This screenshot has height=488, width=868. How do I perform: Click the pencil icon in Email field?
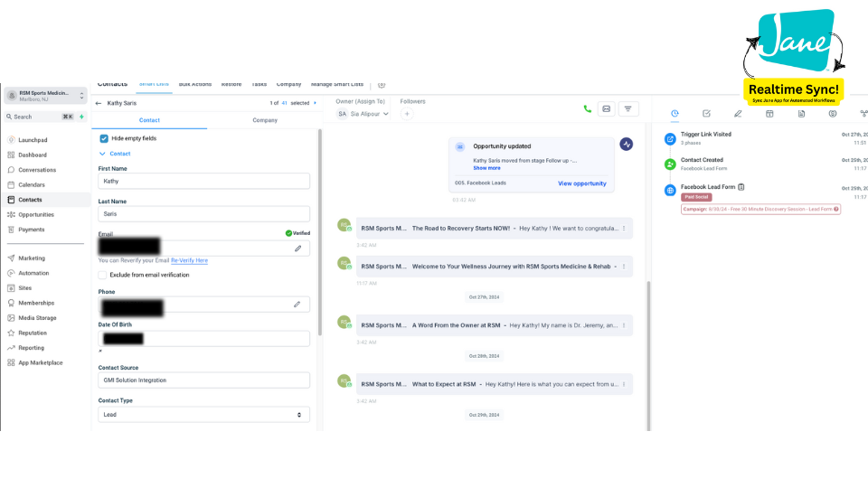point(297,249)
